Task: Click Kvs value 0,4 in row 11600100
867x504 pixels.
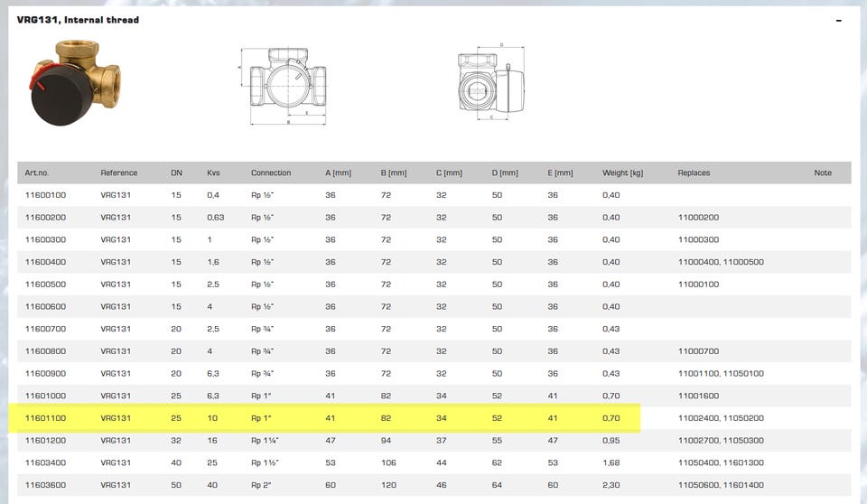Action: point(213,195)
